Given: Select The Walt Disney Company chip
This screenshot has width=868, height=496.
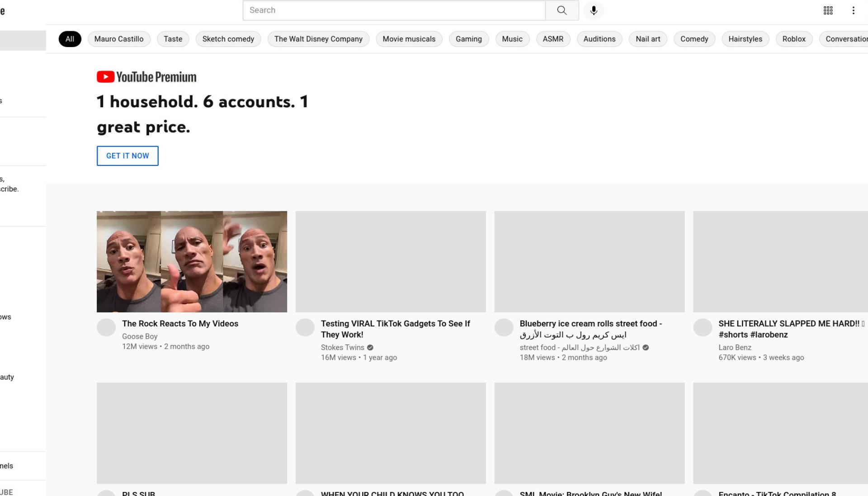Looking at the screenshot, I should (x=318, y=39).
